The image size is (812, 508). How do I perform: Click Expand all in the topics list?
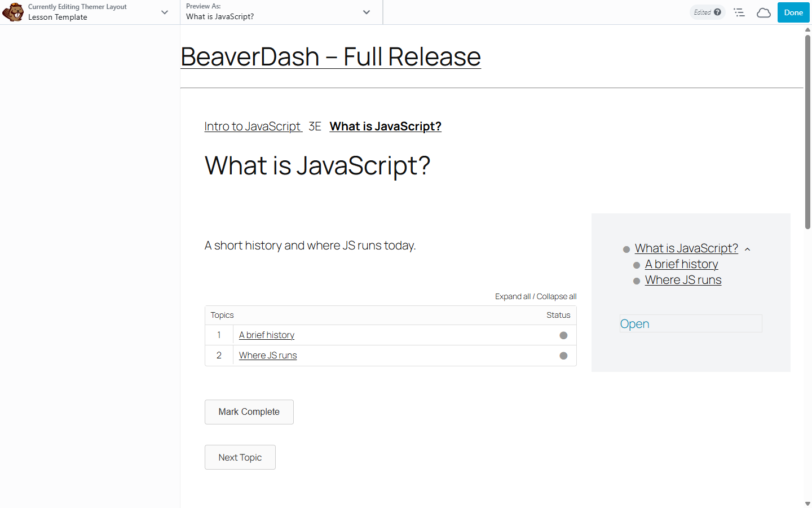(513, 296)
